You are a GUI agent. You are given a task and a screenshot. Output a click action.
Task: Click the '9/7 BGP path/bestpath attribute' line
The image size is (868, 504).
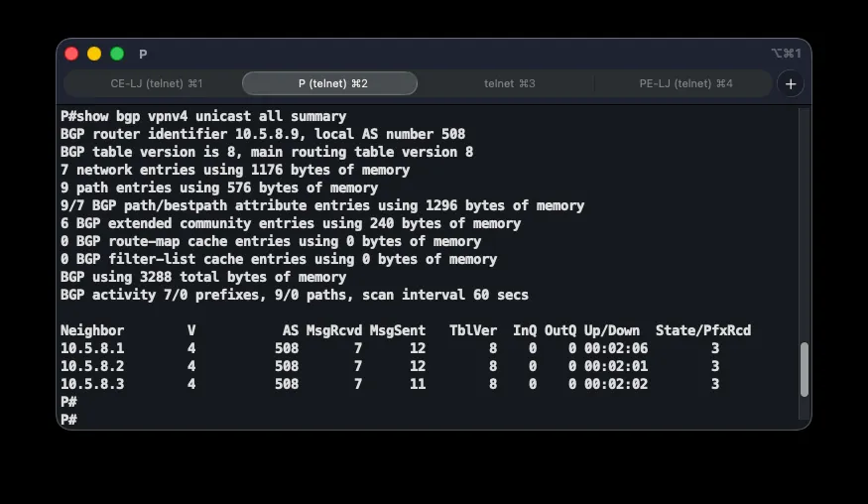(x=322, y=205)
